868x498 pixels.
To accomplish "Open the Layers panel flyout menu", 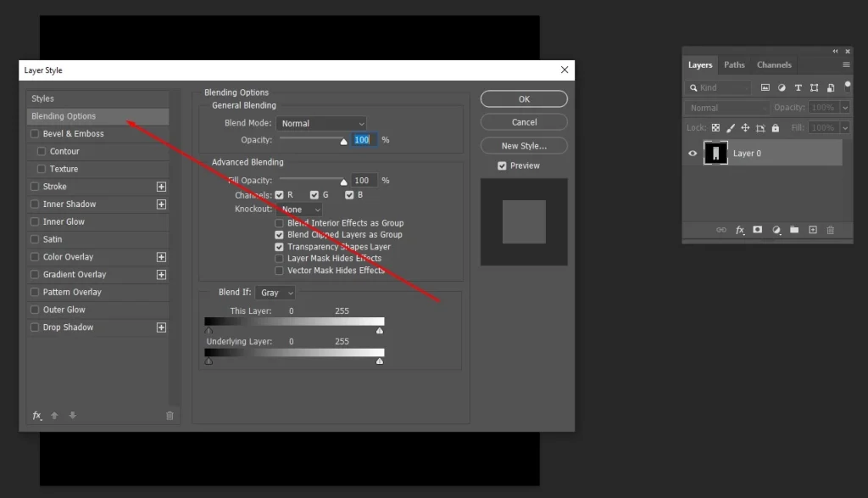I will coord(845,64).
